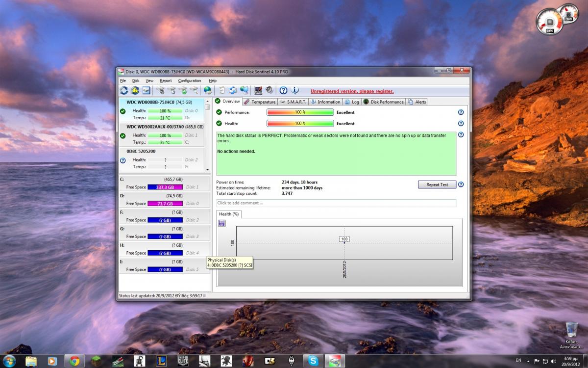Select disk WDC WD5002AALX-00J37A0 in list
This screenshot has height=368, width=588.
click(161, 134)
